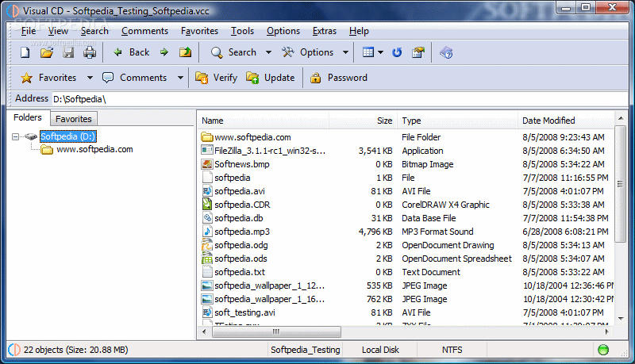Go back with the green Back arrow
635x364 pixels.
tap(131, 52)
